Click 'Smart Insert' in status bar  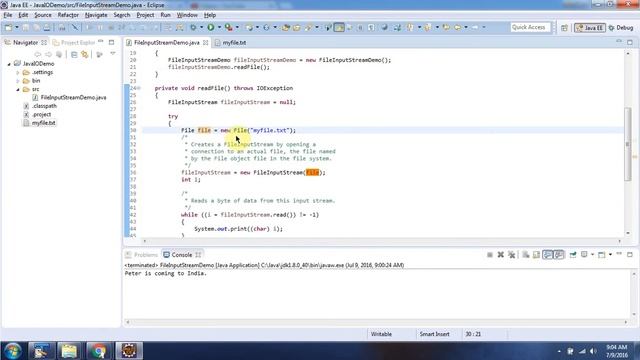coord(434,334)
